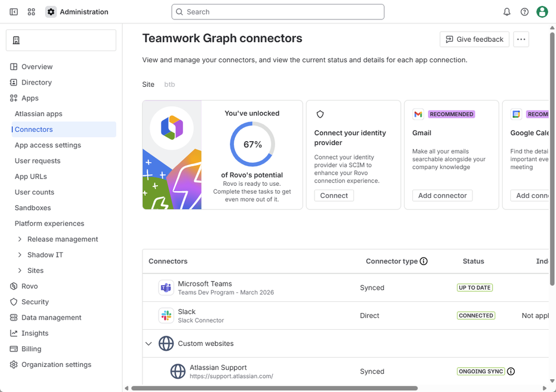Click the btb site name
556x392 pixels.
(170, 85)
